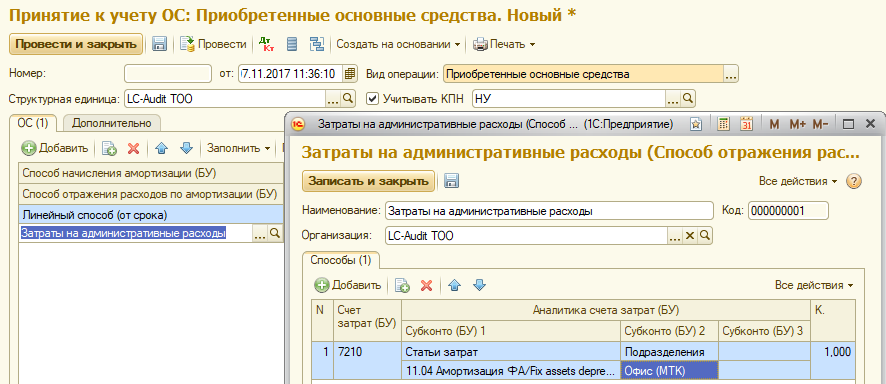Edit the Наименование field in popup
Viewport: 886px width, 384px height.
(549, 211)
